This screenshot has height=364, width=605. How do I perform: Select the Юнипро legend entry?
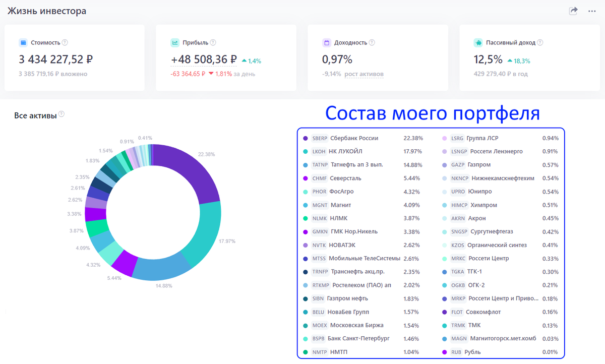(x=501, y=192)
